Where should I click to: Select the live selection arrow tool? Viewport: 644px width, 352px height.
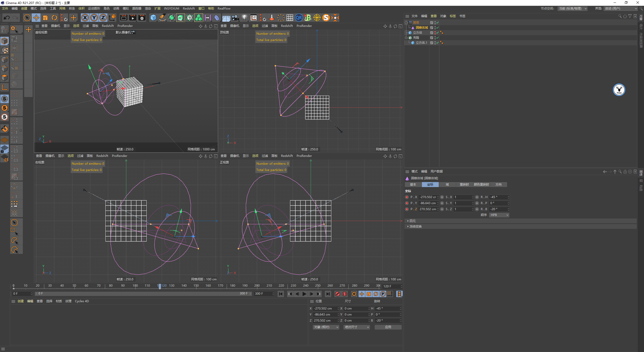(x=27, y=18)
